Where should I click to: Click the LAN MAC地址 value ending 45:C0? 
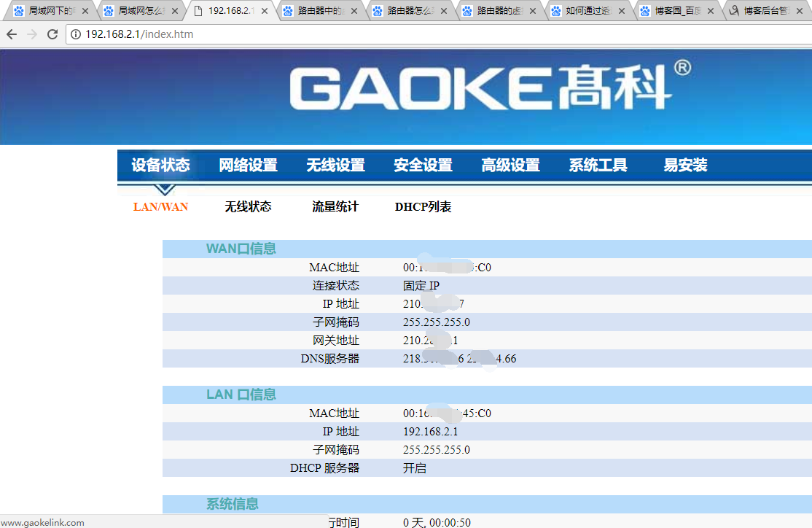(x=448, y=414)
